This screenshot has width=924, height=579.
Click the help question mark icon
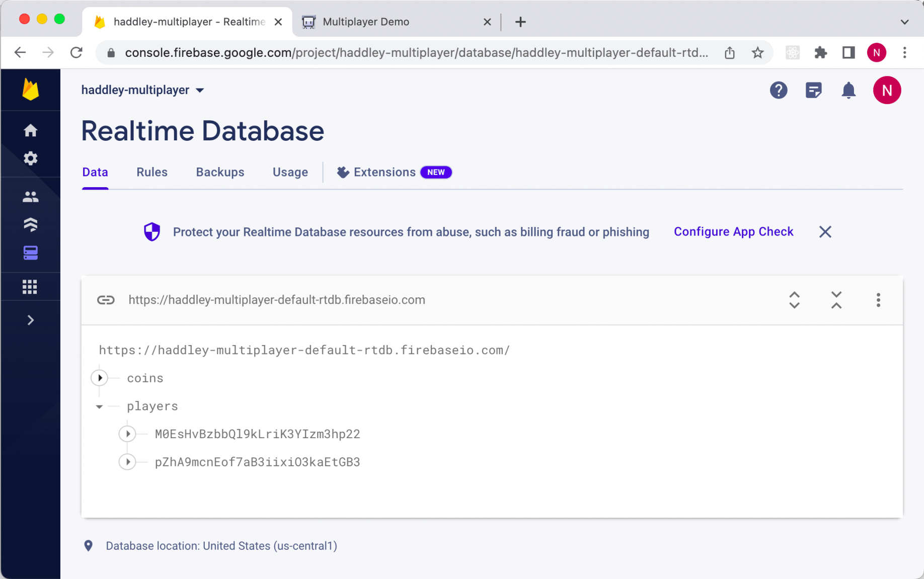point(778,91)
